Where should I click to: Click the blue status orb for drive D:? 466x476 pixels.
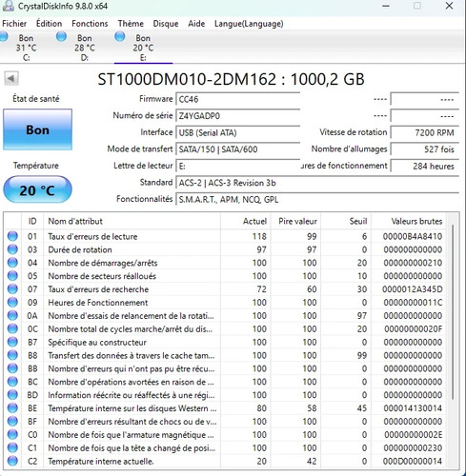[x=61, y=37]
